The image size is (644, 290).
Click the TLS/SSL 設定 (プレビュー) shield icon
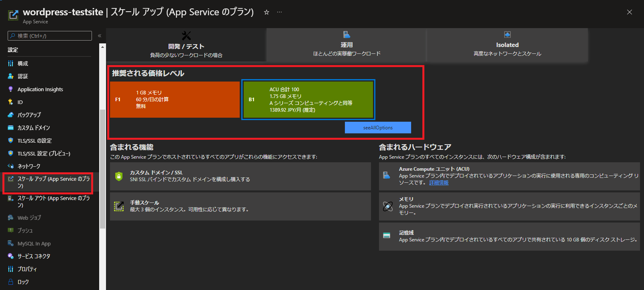pyautogui.click(x=10, y=153)
